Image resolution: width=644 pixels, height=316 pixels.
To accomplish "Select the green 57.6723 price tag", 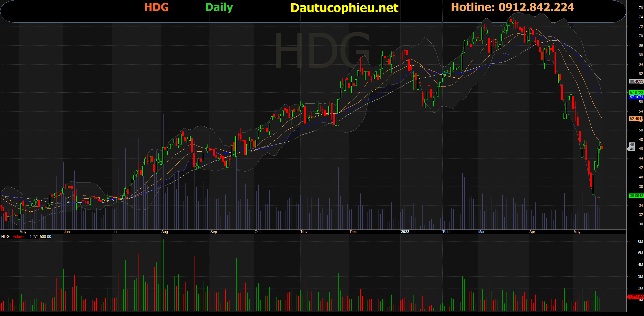I will pyautogui.click(x=636, y=93).
